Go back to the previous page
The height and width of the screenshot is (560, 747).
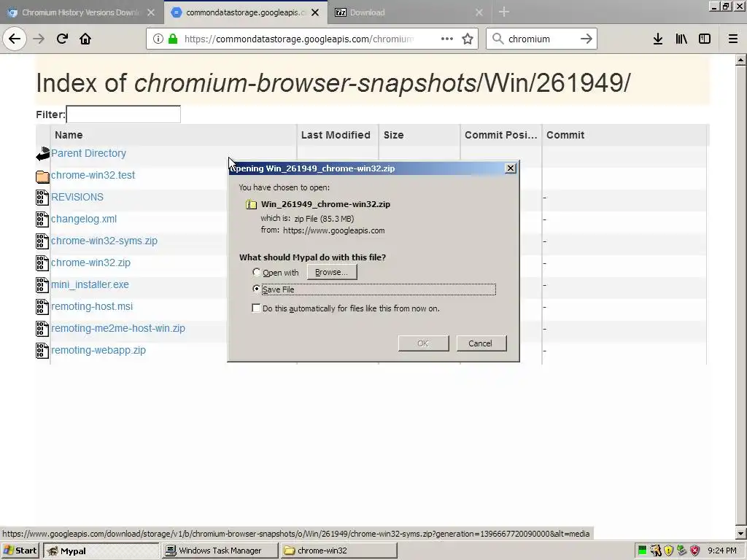click(15, 39)
